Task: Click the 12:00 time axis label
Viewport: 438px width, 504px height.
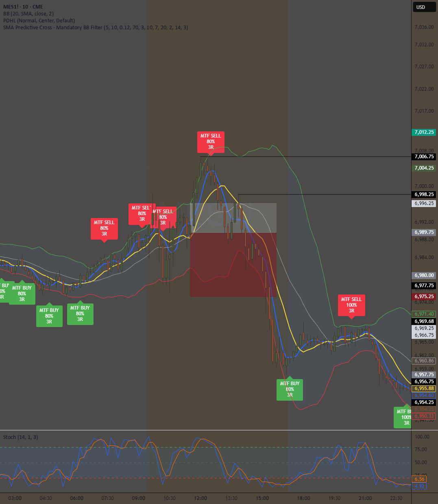Action: click(200, 498)
